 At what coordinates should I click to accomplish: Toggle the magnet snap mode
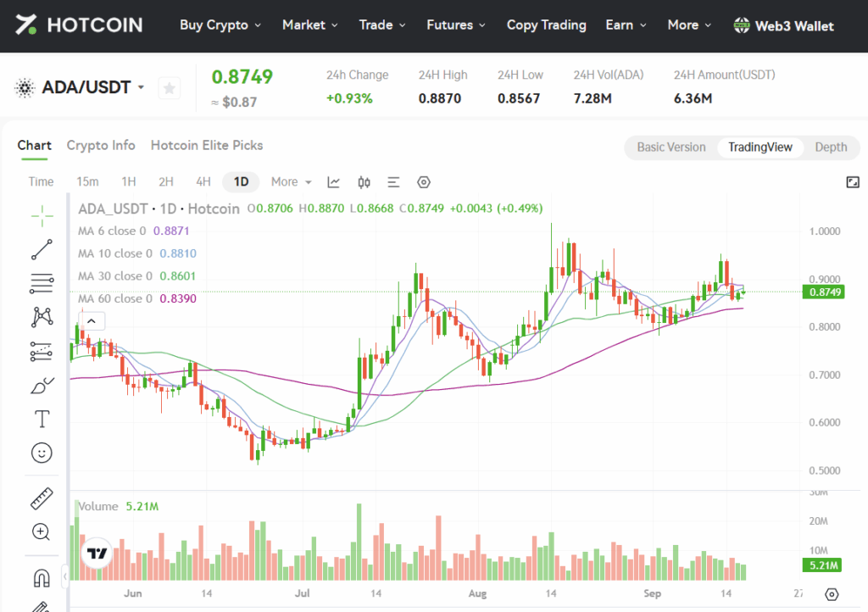pyautogui.click(x=42, y=578)
